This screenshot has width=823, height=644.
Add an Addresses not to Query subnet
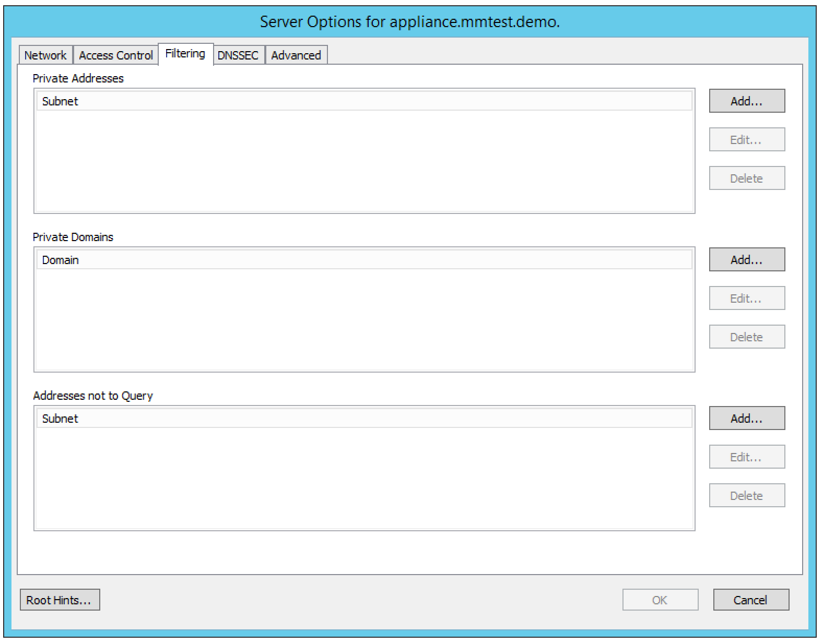click(x=746, y=419)
